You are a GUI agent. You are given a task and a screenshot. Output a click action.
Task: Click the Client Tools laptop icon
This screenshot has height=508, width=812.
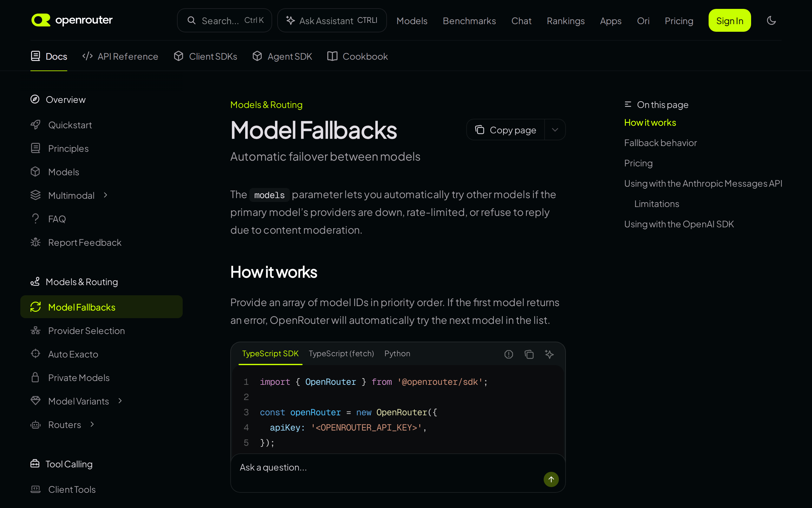tap(35, 489)
